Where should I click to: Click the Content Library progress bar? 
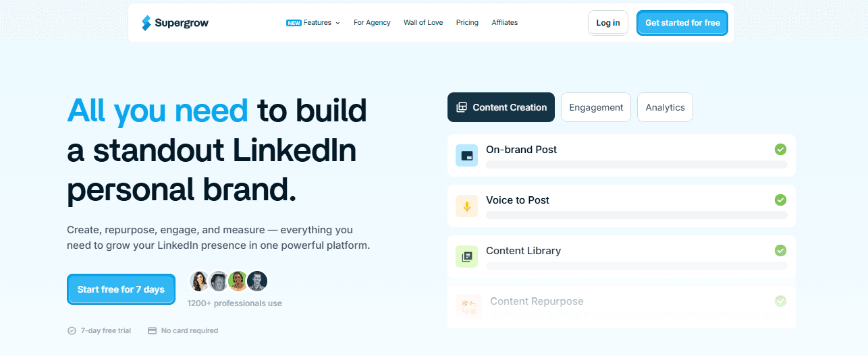pyautogui.click(x=636, y=266)
